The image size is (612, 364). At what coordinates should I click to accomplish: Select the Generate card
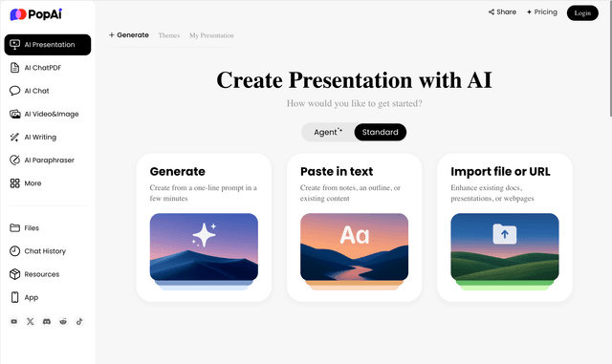pos(204,227)
